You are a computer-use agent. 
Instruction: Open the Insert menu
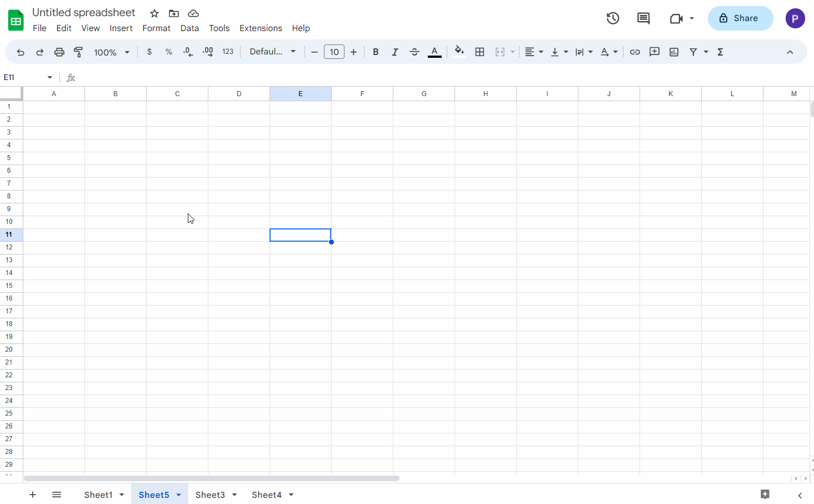(x=121, y=28)
